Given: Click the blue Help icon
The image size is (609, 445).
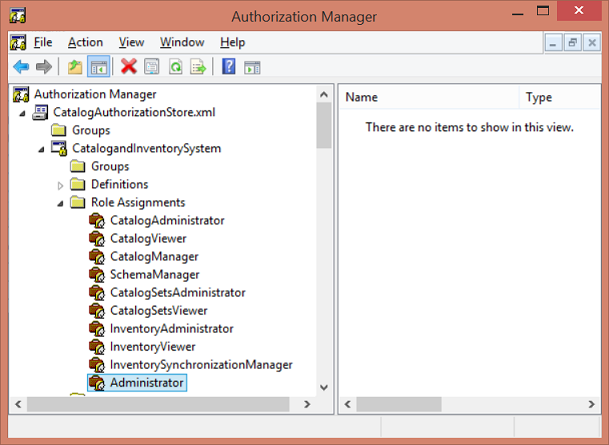Looking at the screenshot, I should pyautogui.click(x=228, y=67).
